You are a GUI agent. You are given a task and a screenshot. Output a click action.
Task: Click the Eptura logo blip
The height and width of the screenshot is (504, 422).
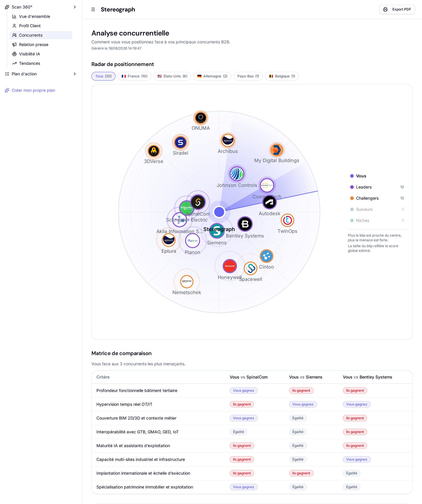click(x=169, y=240)
